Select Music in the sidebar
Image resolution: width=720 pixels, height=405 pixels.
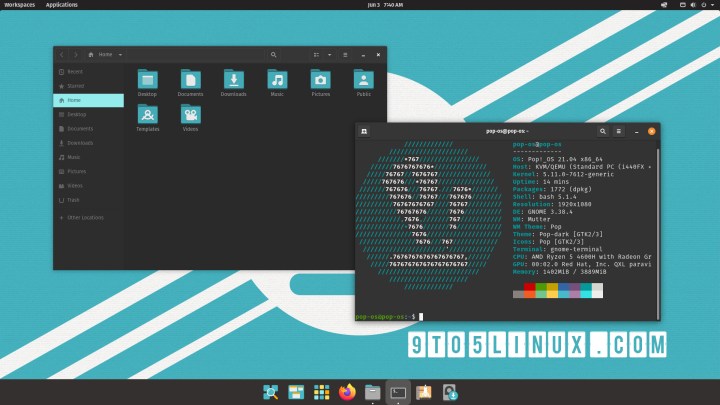click(89, 157)
